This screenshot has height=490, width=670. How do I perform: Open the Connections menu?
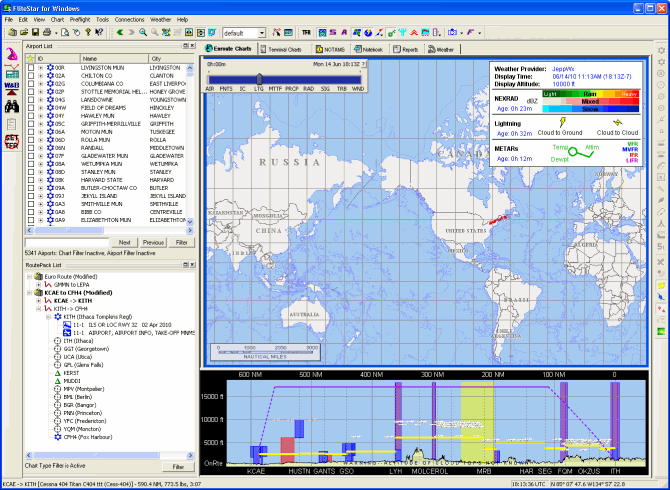129,20
